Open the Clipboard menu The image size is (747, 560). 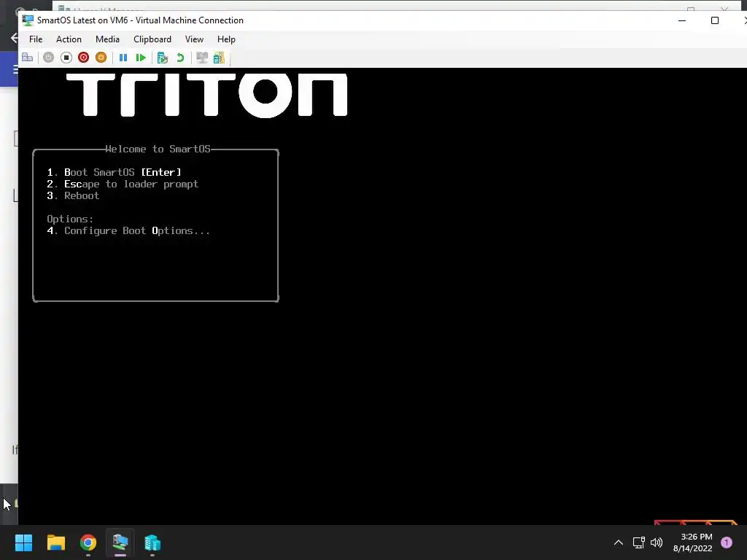tap(152, 39)
